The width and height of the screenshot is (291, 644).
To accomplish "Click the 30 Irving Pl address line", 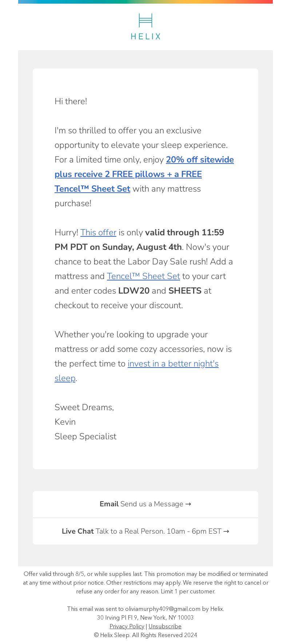I will point(145,618).
